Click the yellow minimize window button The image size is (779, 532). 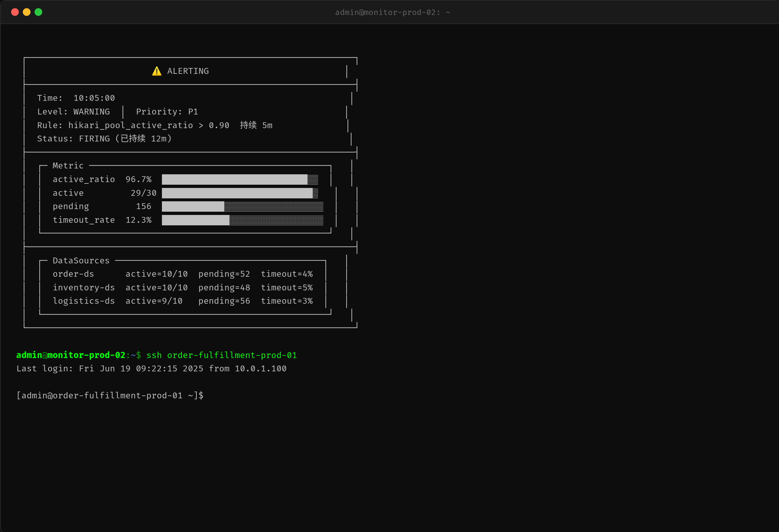click(x=26, y=12)
